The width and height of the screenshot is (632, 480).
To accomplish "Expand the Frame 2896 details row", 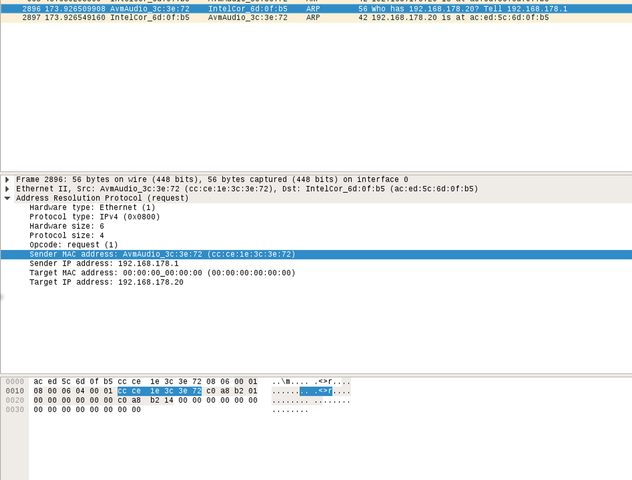I will click(7, 179).
